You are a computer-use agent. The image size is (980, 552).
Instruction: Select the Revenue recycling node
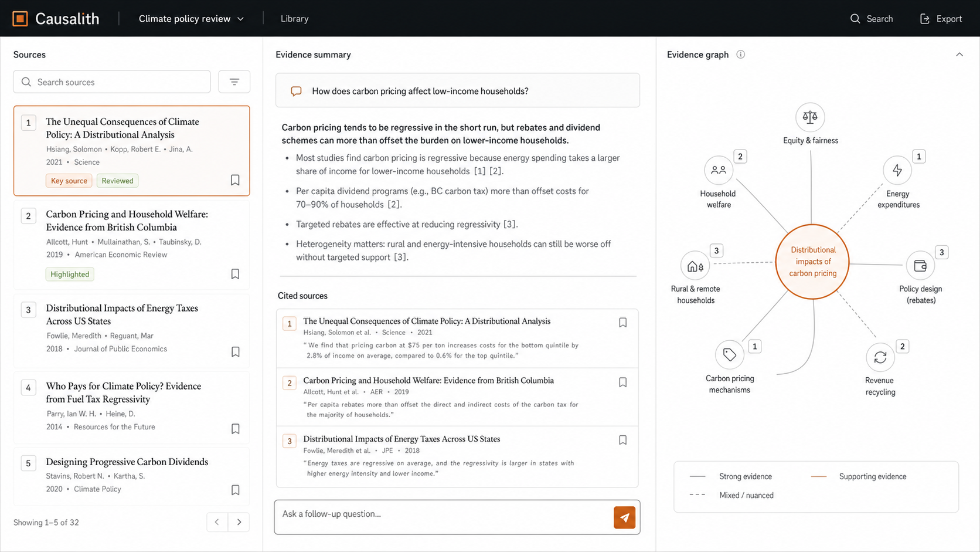coord(880,357)
